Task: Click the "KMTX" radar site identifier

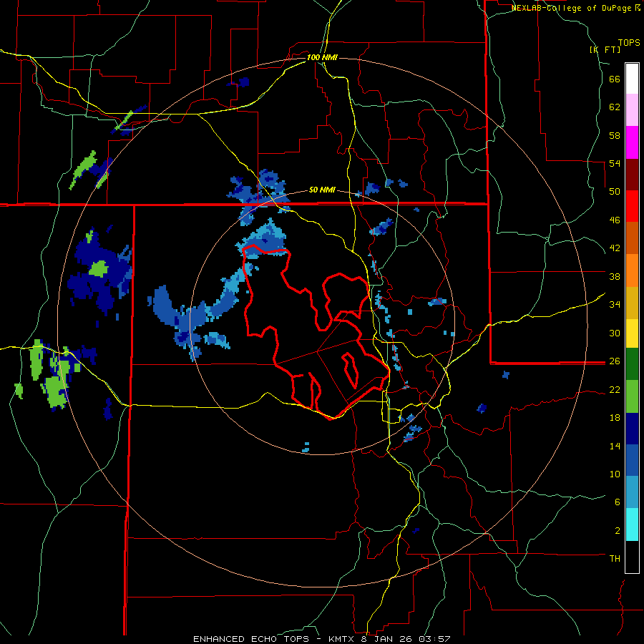Action: [x=341, y=639]
